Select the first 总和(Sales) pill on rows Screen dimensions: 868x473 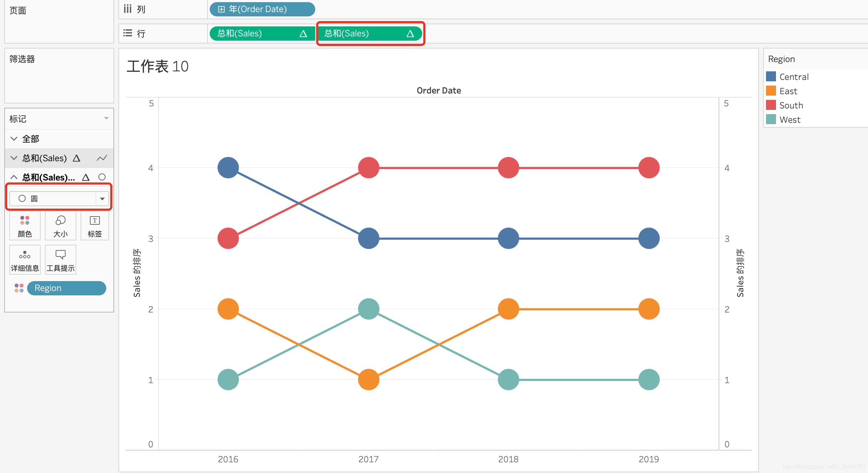[x=262, y=34]
